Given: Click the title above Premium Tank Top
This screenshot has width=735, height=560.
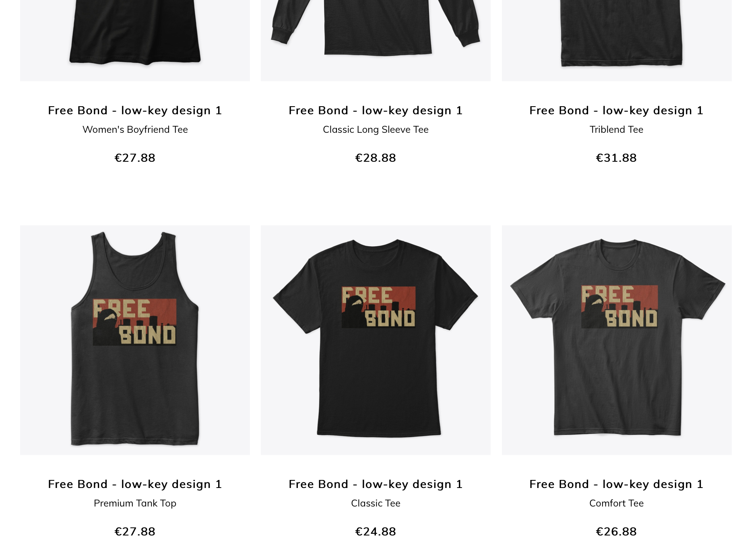Looking at the screenshot, I should point(135,484).
